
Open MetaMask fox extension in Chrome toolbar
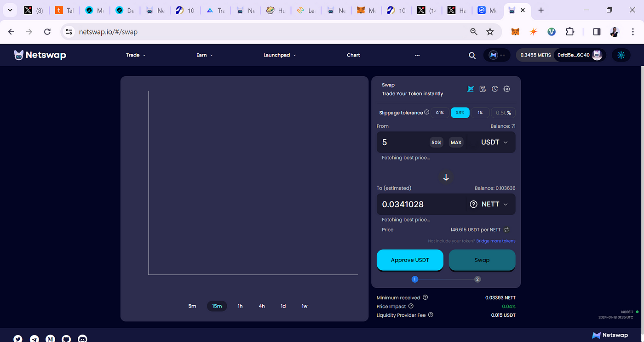click(516, 32)
